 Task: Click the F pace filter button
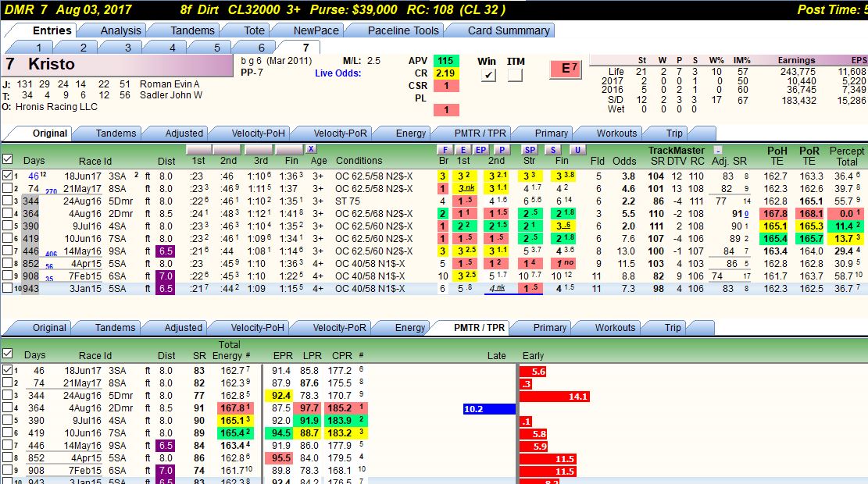(x=445, y=150)
